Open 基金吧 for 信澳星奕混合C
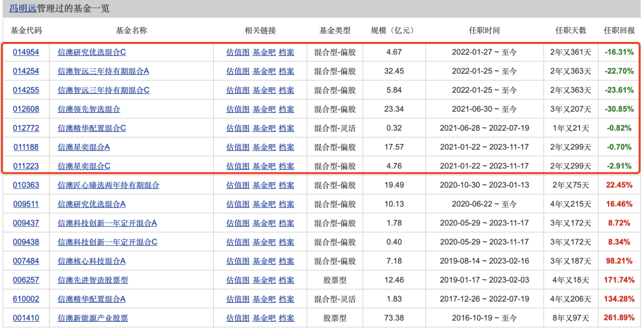Image resolution: width=644 pixels, height=332 pixels. [264, 166]
